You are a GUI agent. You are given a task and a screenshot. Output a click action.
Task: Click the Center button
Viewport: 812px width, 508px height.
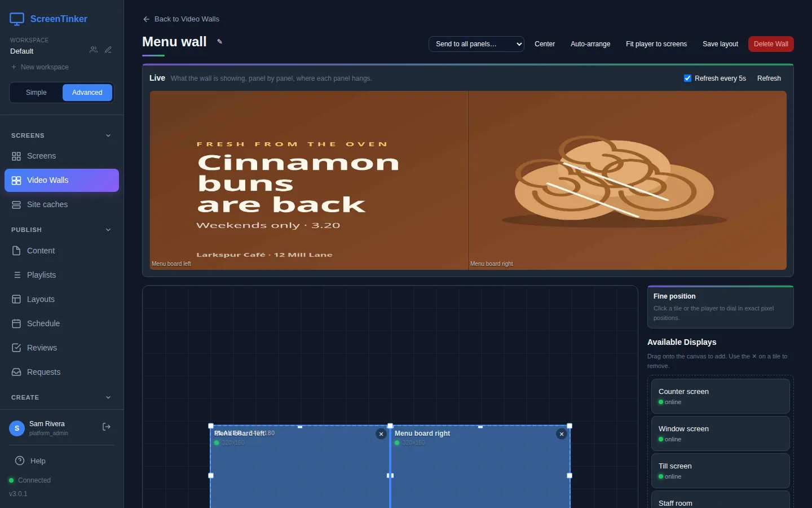click(x=545, y=44)
